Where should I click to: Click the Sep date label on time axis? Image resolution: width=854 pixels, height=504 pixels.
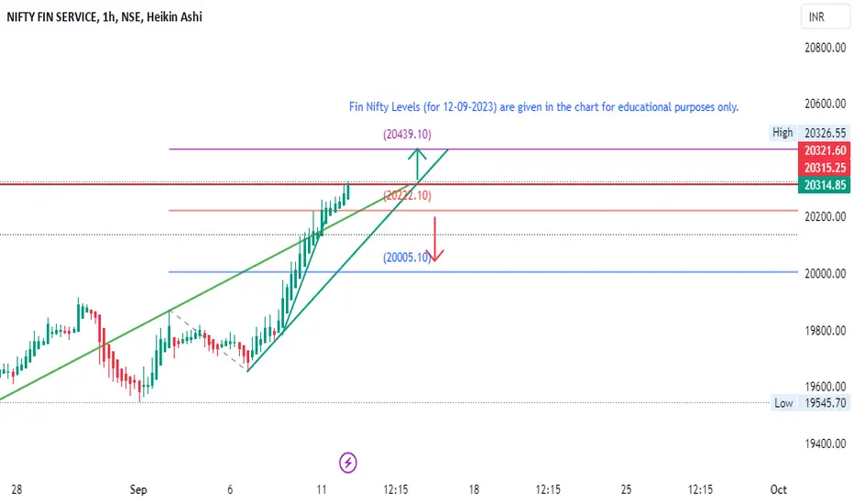tap(138, 489)
